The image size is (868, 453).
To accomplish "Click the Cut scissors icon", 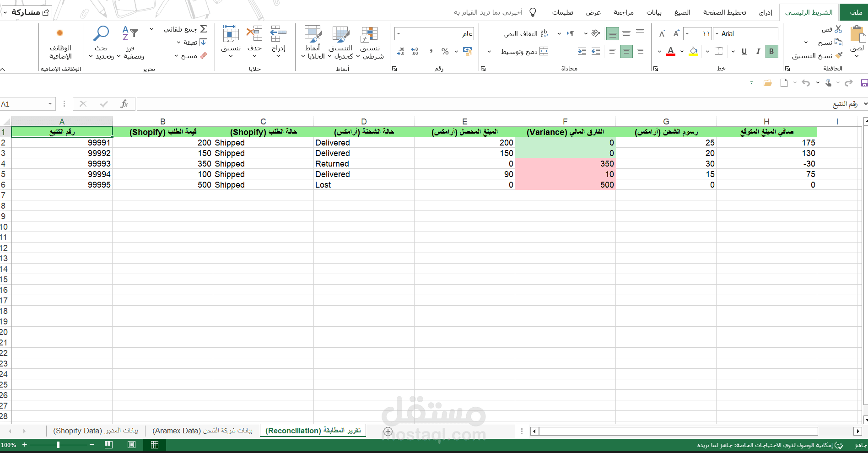I will click(x=838, y=29).
